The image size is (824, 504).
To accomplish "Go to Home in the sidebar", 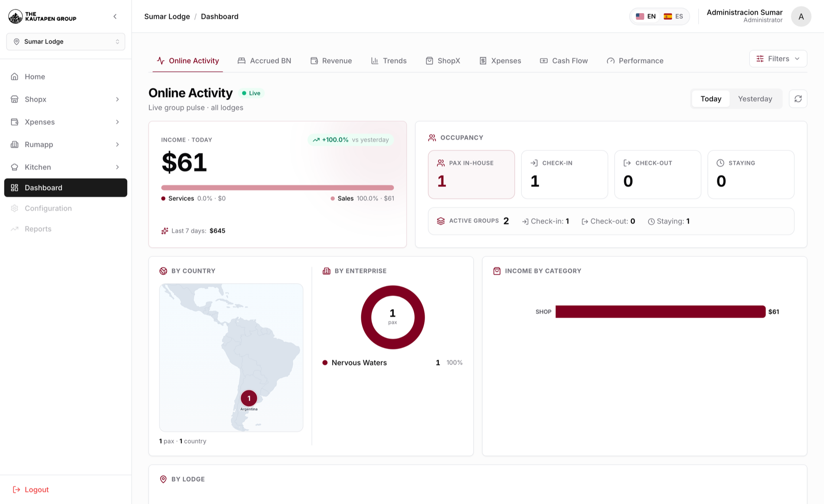I will (x=66, y=77).
